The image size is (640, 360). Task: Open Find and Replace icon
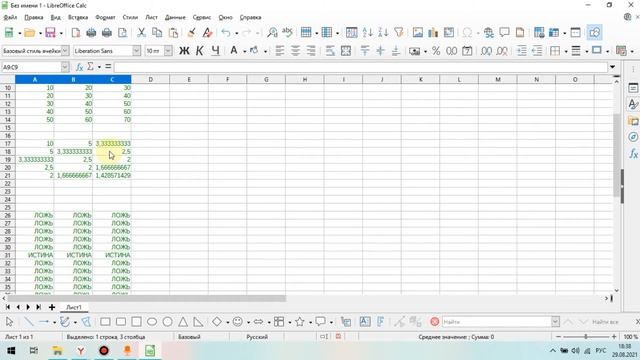pos(272,33)
